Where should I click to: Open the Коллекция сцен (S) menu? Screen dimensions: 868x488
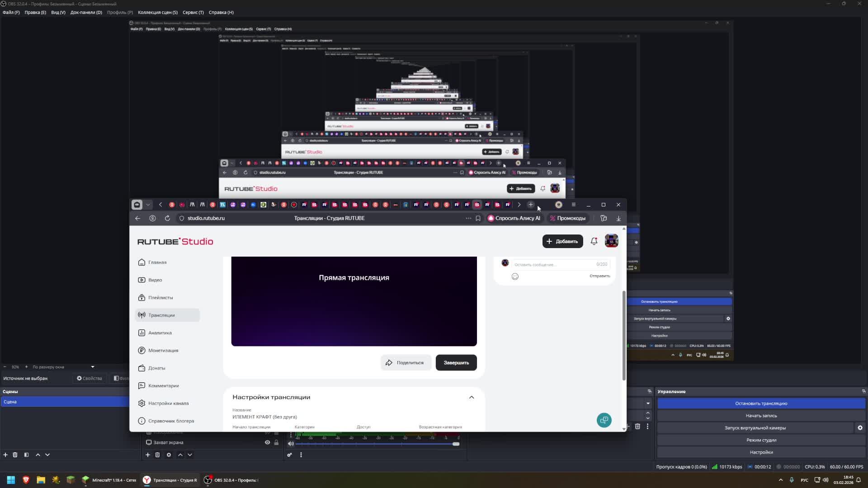[x=157, y=12]
